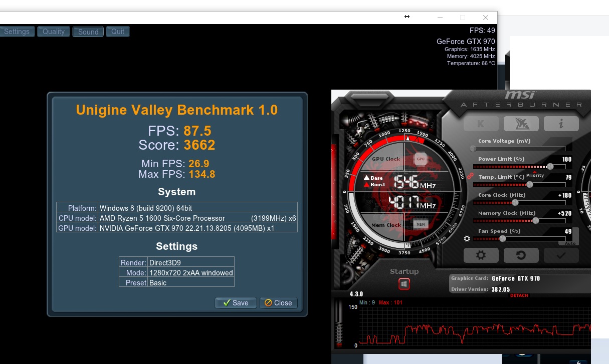Open the OC Scanner jet icon button

point(521,123)
